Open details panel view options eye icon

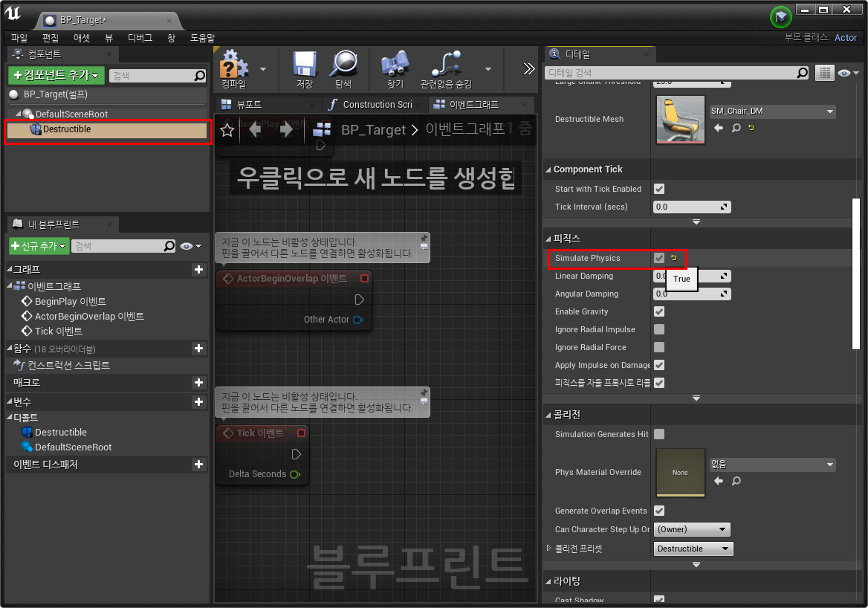pyautogui.click(x=848, y=73)
